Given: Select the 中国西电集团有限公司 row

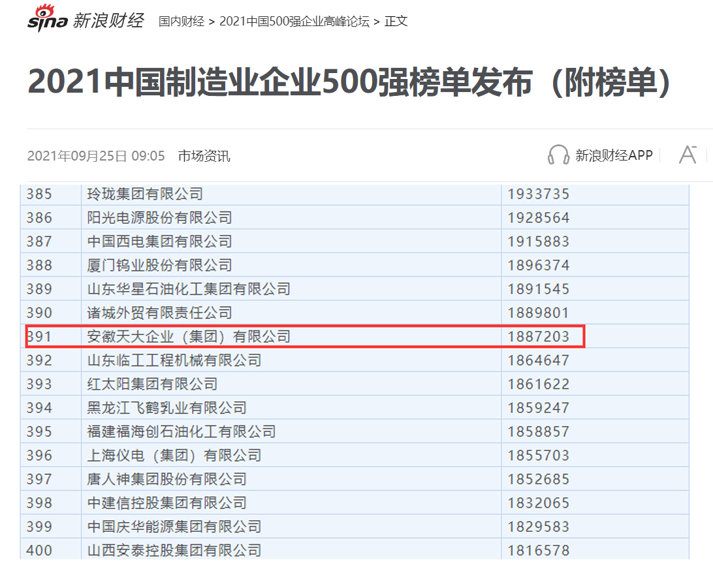Looking at the screenshot, I should (159, 241).
